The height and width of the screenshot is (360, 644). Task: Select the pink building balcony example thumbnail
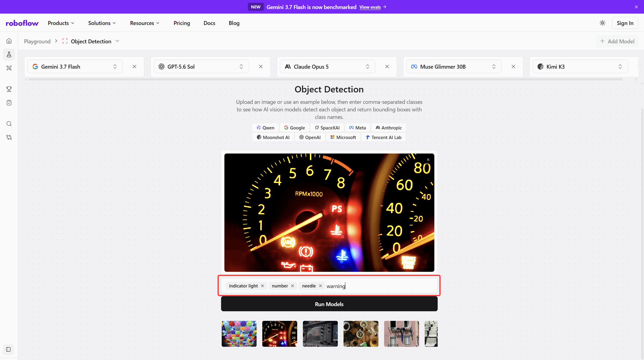pyautogui.click(x=402, y=334)
